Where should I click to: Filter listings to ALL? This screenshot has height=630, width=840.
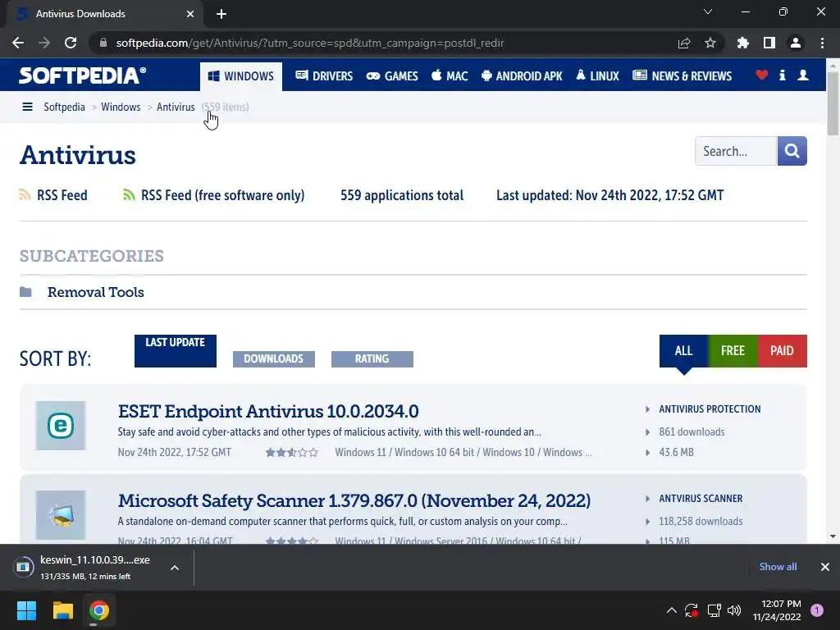[683, 351]
